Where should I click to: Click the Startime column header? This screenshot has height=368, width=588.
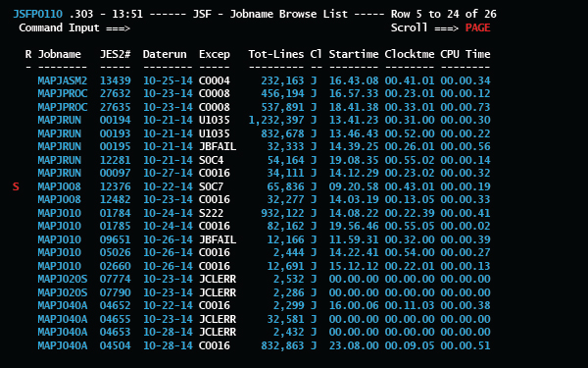pos(354,54)
